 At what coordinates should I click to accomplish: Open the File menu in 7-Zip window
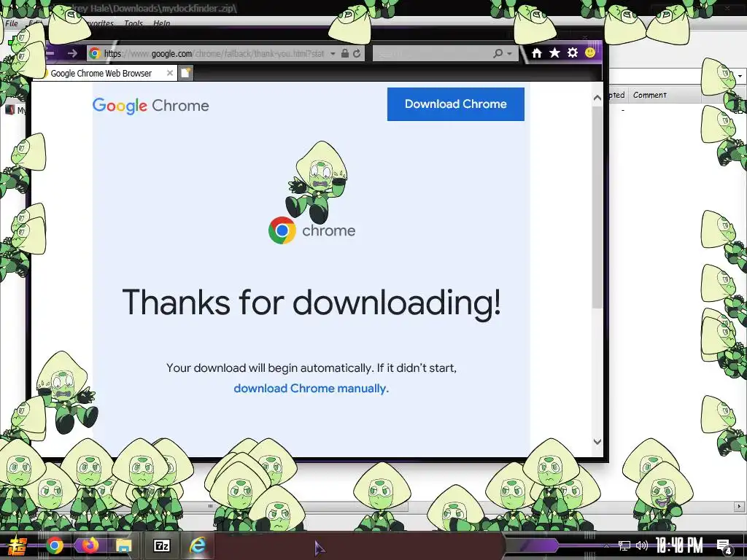[x=12, y=23]
